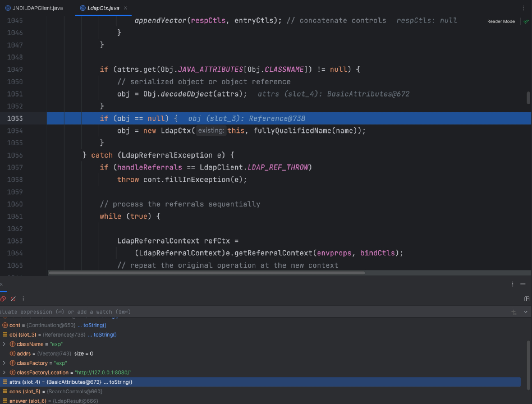Image resolution: width=532 pixels, height=404 pixels.
Task: Focus the evaluate expression input field
Action: [x=253, y=312]
